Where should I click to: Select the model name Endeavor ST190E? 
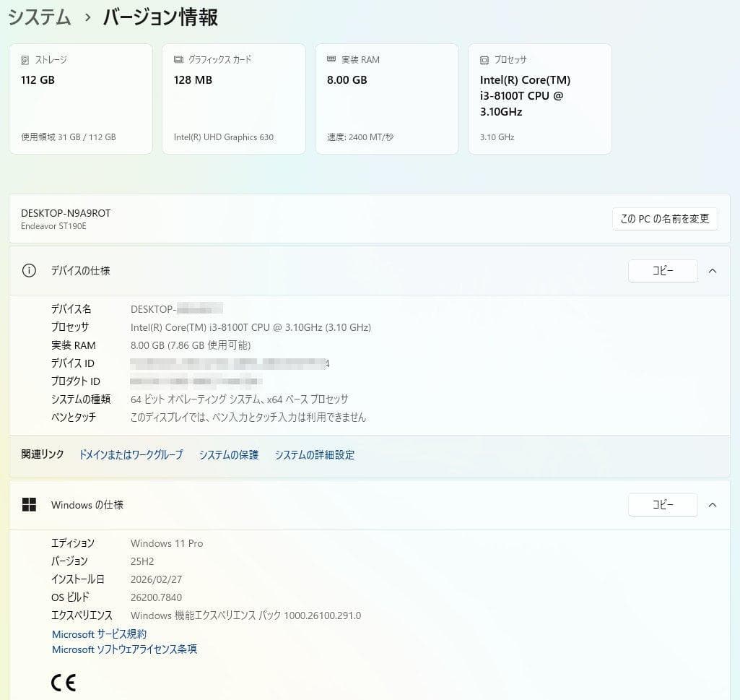click(x=53, y=226)
